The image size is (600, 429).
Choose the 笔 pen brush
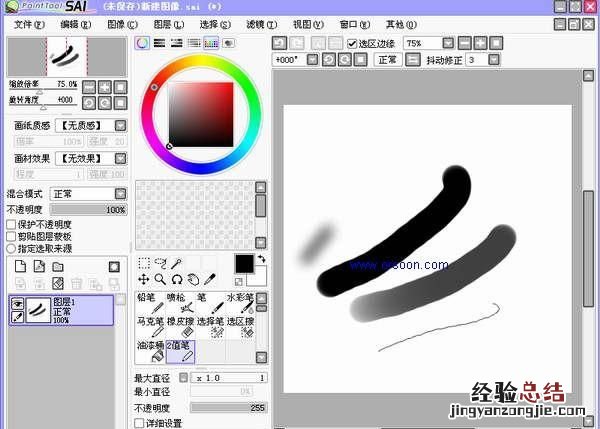point(210,303)
